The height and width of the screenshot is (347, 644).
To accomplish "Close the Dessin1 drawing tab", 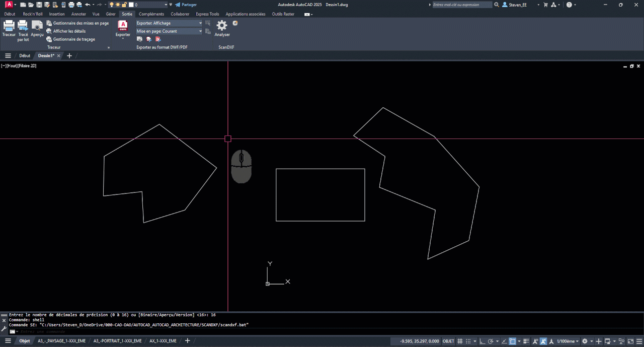I will 59,56.
